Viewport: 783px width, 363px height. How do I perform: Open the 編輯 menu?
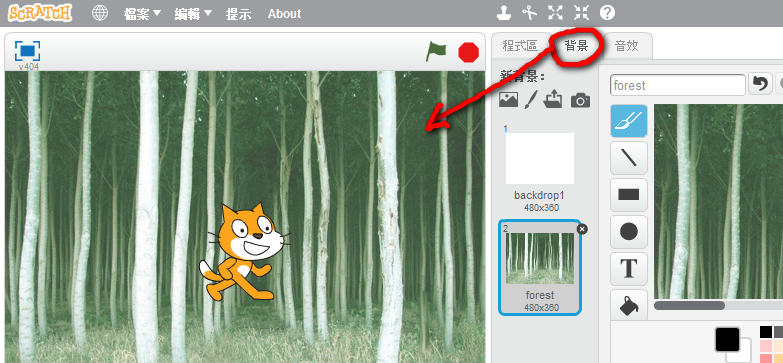click(193, 13)
